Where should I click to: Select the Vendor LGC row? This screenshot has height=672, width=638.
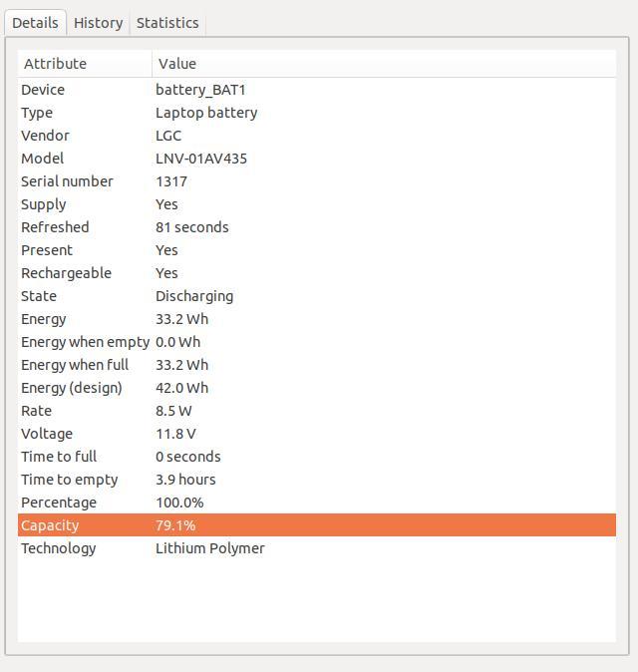[317, 136]
